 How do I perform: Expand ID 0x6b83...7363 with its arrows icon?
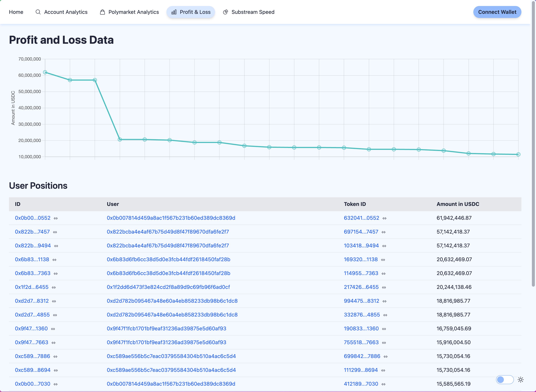point(56,273)
